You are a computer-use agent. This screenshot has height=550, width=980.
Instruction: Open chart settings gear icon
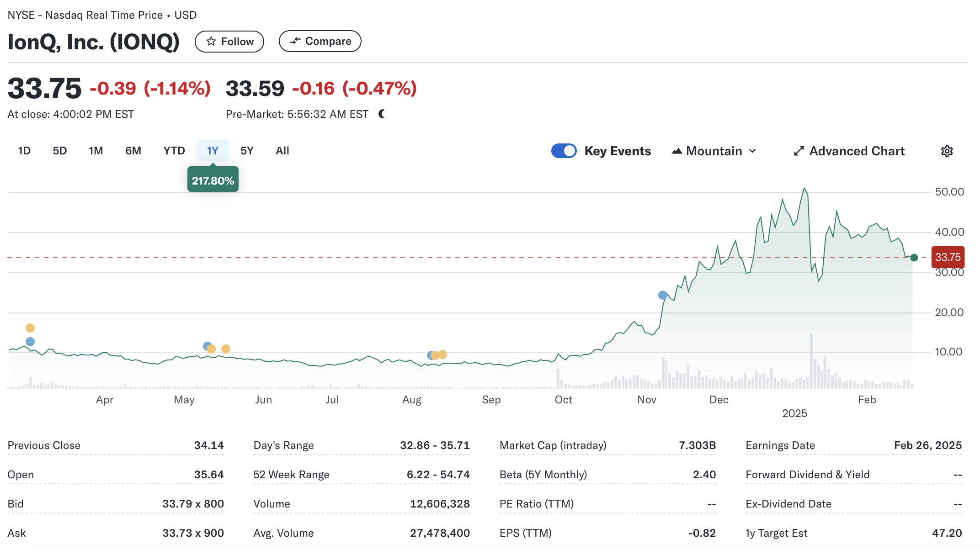point(947,151)
